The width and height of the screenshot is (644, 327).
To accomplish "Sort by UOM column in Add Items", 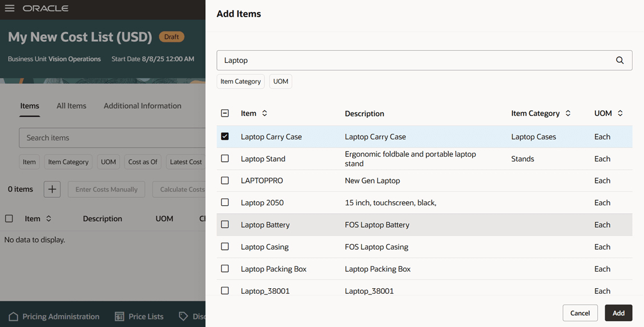I will (620, 113).
